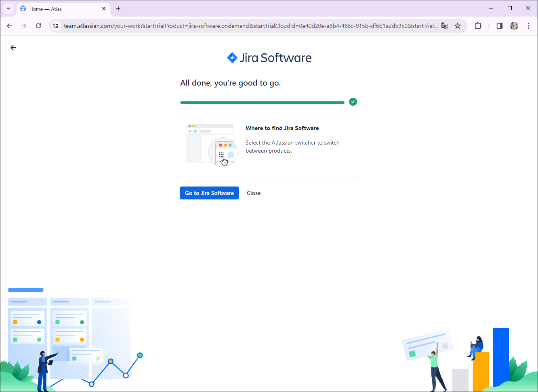
Task: Click the browser back button
Action: (x=10, y=26)
